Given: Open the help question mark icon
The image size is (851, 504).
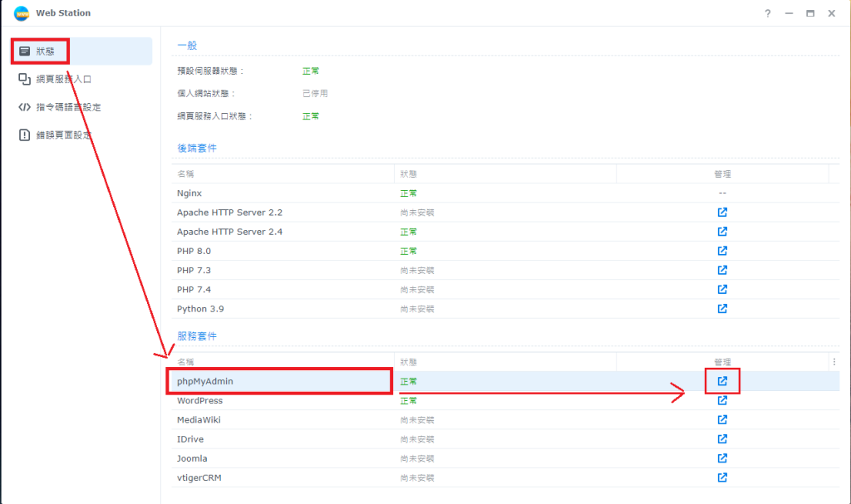Looking at the screenshot, I should coord(767,13).
